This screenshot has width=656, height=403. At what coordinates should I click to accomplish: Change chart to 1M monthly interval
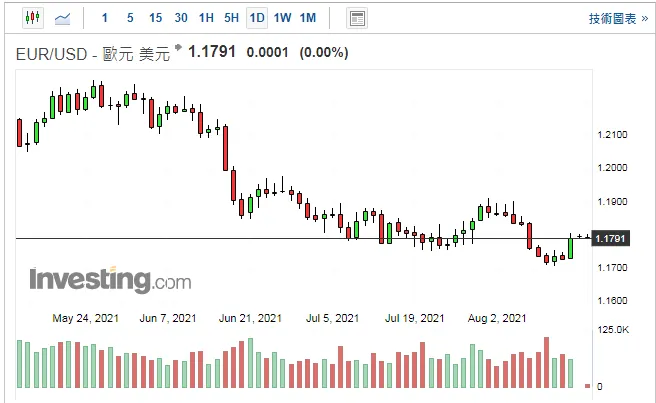308,18
